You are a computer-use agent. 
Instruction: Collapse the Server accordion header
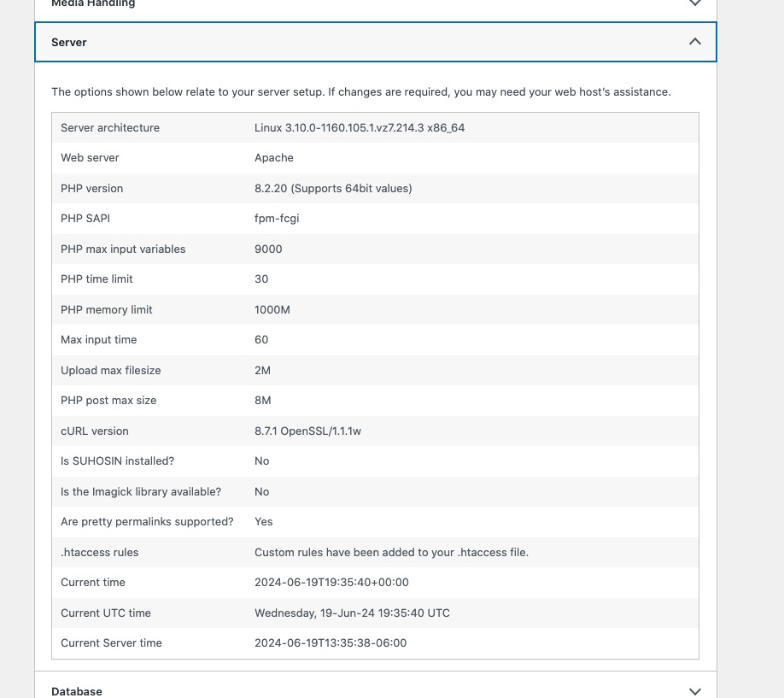[376, 42]
